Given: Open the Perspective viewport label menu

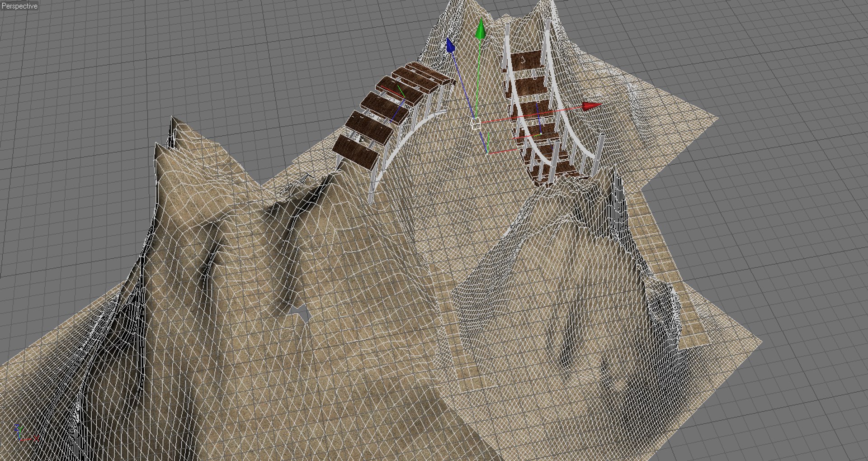Looking at the screenshot, I should coord(19,6).
